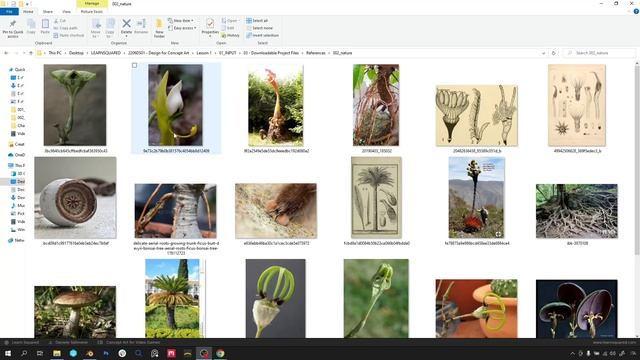
Task: Click Pin to Quick access in the ribbon
Action: pos(13,28)
